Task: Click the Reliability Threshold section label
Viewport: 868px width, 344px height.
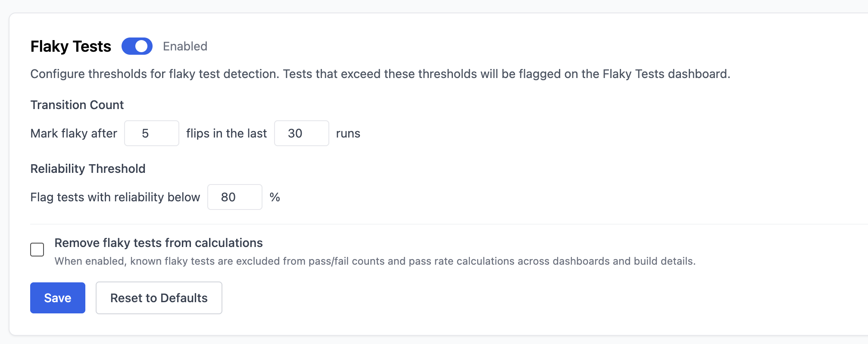Action: [x=88, y=169]
